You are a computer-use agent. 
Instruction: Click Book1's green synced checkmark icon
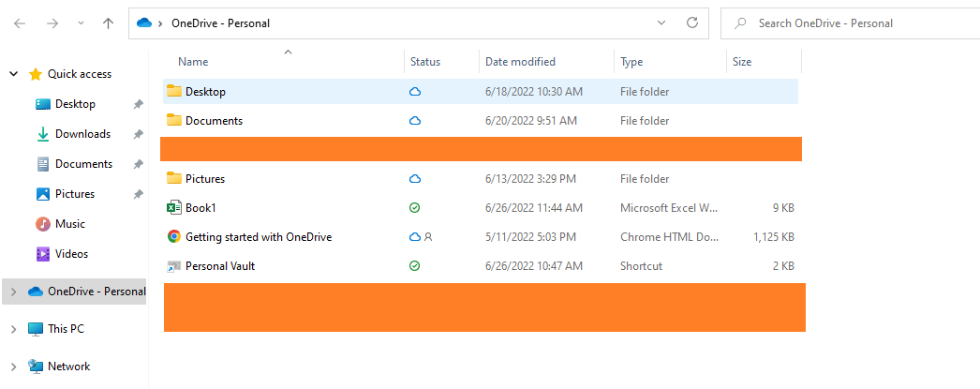pos(414,208)
